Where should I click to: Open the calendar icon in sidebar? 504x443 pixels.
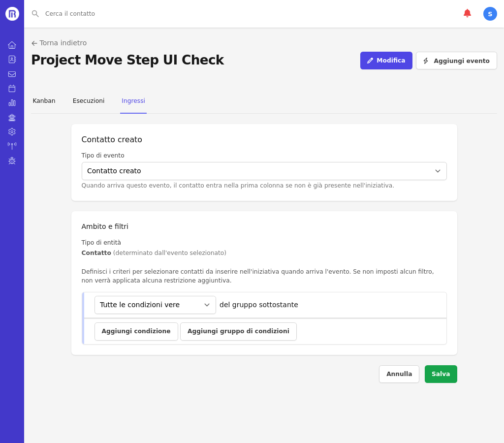12,88
